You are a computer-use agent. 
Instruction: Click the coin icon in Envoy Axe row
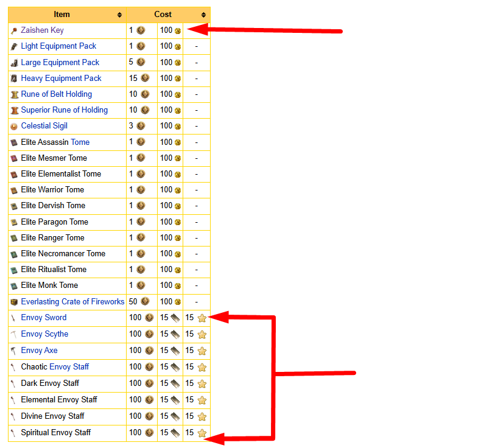[x=149, y=351]
